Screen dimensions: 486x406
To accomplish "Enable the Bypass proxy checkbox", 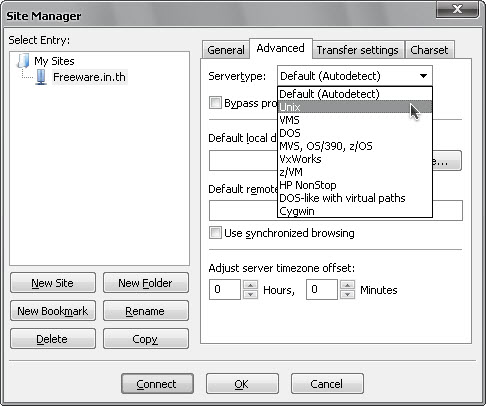I will [215, 103].
